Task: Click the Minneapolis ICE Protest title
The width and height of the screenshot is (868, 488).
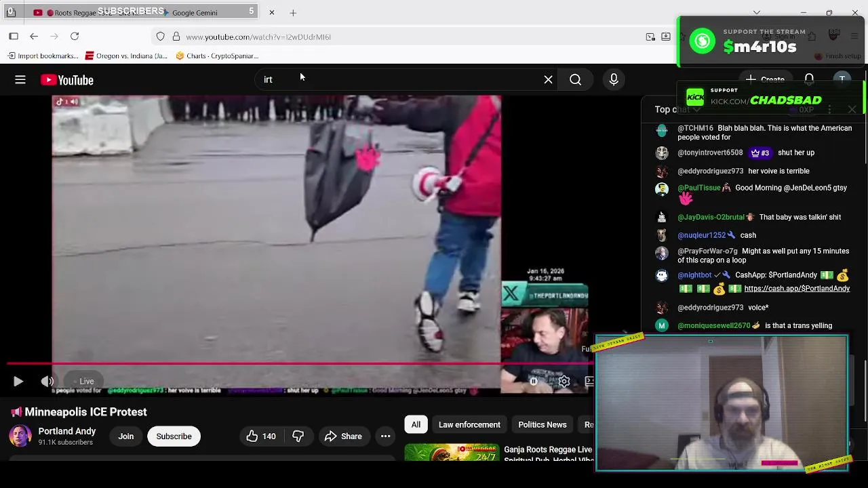Action: [x=86, y=412]
